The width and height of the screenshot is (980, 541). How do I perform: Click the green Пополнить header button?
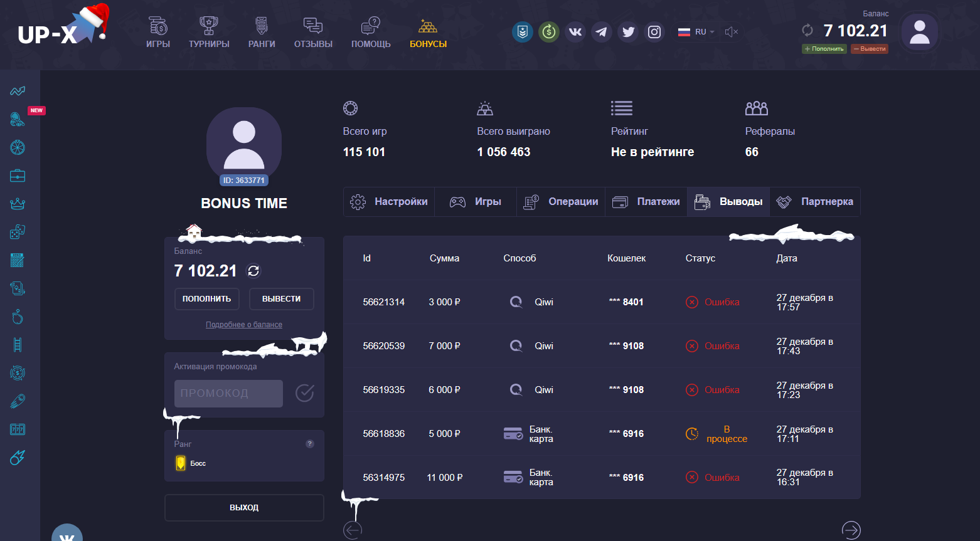824,49
